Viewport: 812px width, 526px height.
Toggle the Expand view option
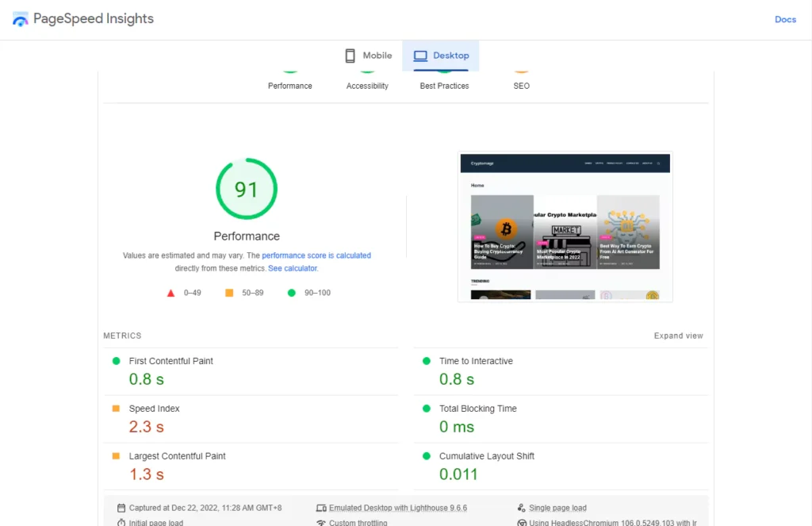coord(679,336)
